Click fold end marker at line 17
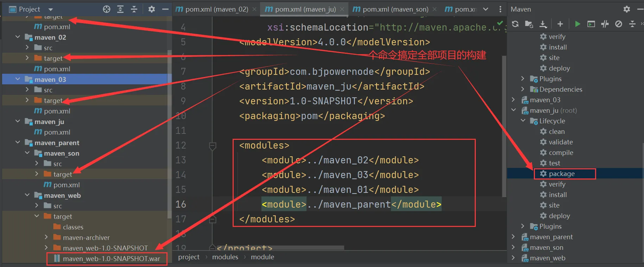644x267 pixels. [x=213, y=220]
